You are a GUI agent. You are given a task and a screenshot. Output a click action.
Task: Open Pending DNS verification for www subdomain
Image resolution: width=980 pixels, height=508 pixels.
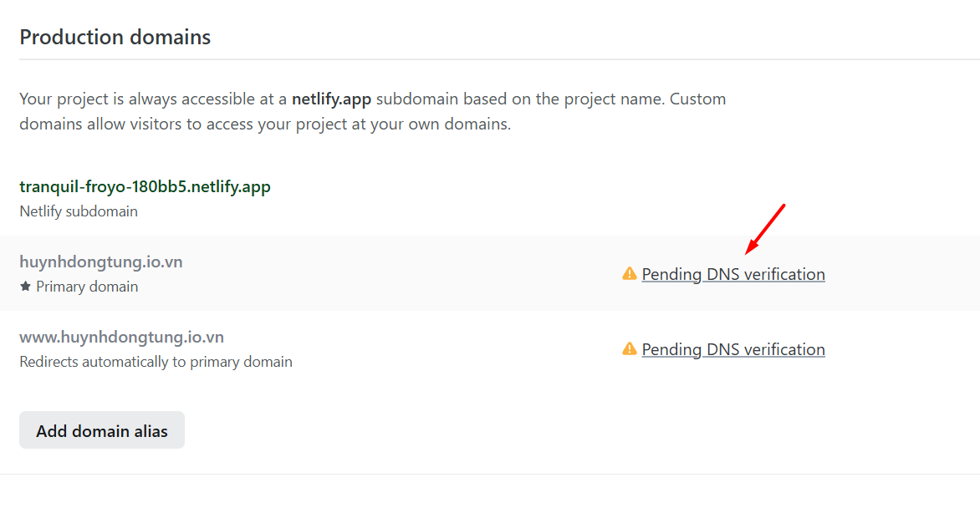pos(732,348)
